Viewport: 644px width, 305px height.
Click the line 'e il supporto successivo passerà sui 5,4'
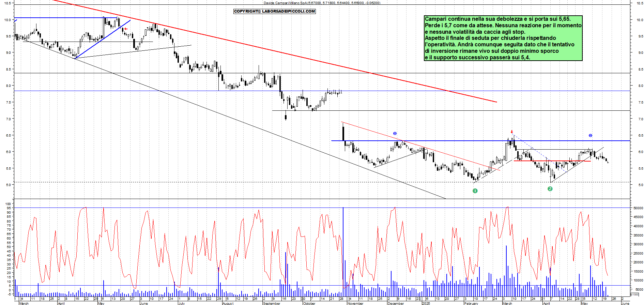coord(477,57)
